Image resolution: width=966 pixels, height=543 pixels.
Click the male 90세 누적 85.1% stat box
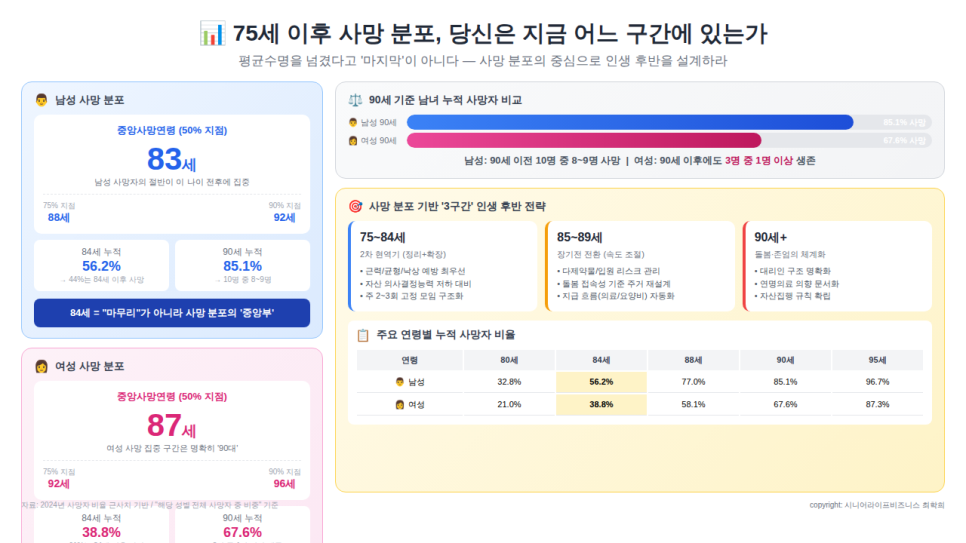pyautogui.click(x=242, y=265)
